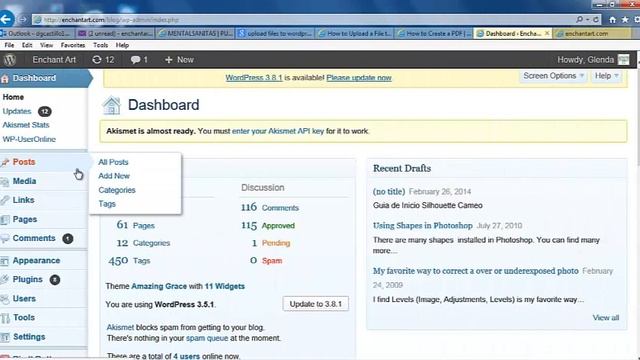The width and height of the screenshot is (640, 360).
Task: Click Home under Dashboard sidebar
Action: (x=13, y=97)
